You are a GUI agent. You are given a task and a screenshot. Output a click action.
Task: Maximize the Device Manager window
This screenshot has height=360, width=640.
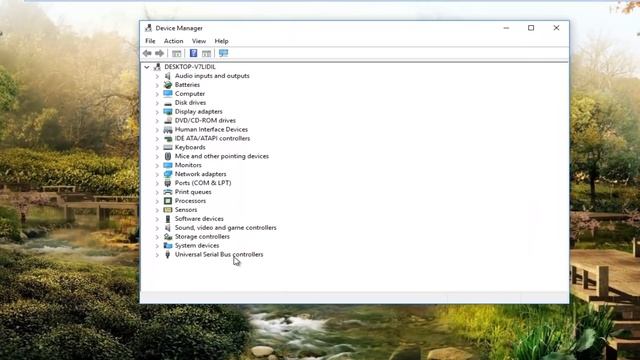tap(531, 28)
